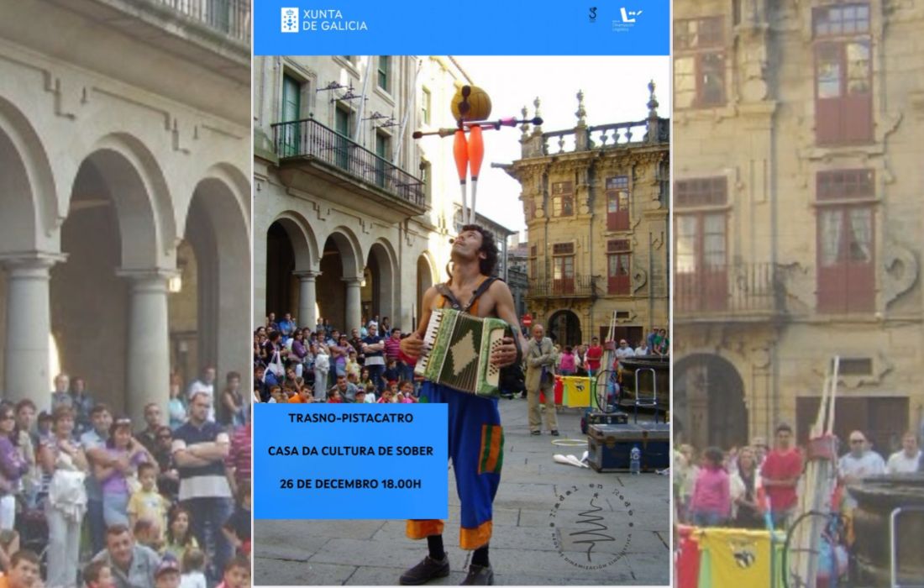924x588 pixels.
Task: Click the blurred right background panel
Action: [x=798, y=294]
